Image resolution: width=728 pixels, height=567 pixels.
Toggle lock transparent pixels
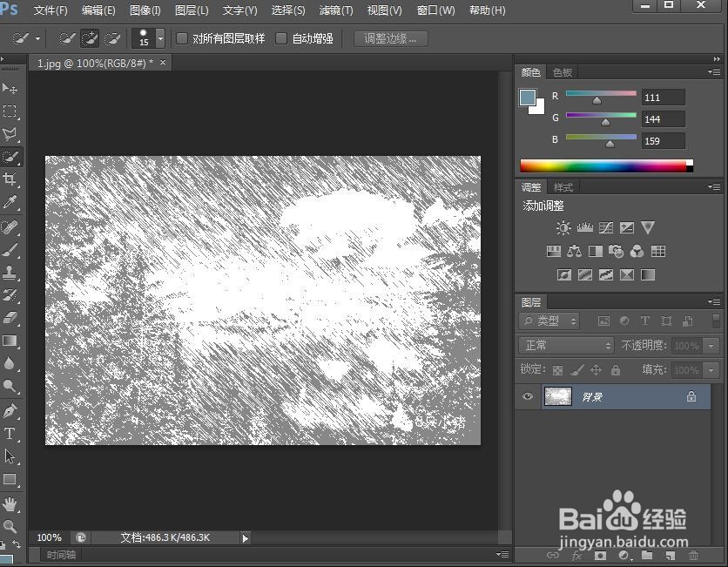click(557, 370)
